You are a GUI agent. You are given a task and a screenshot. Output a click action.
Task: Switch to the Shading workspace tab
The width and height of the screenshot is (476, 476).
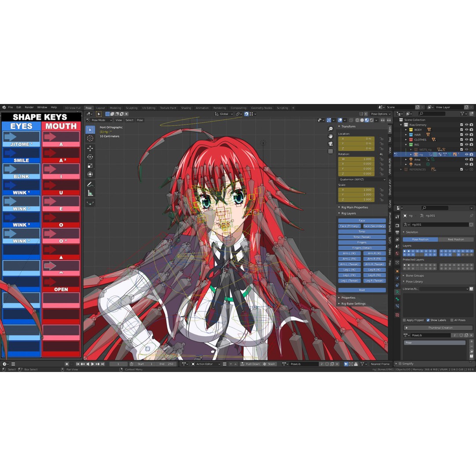coord(186,108)
